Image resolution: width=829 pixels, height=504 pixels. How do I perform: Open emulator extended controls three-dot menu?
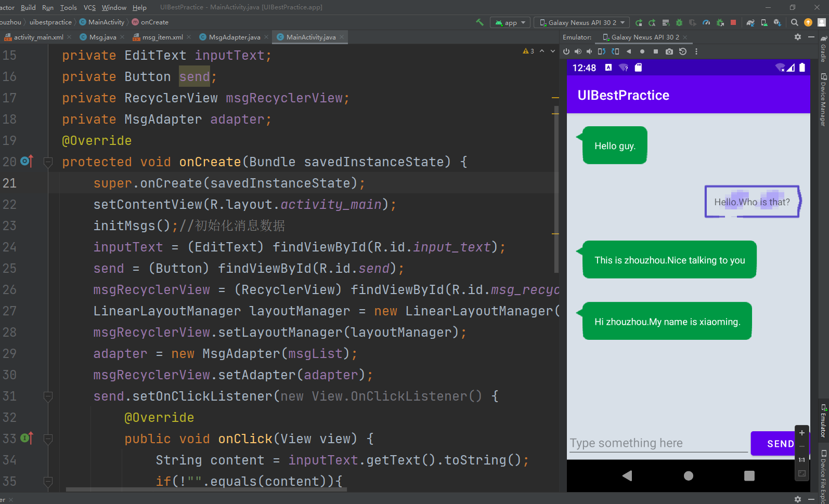click(x=696, y=51)
